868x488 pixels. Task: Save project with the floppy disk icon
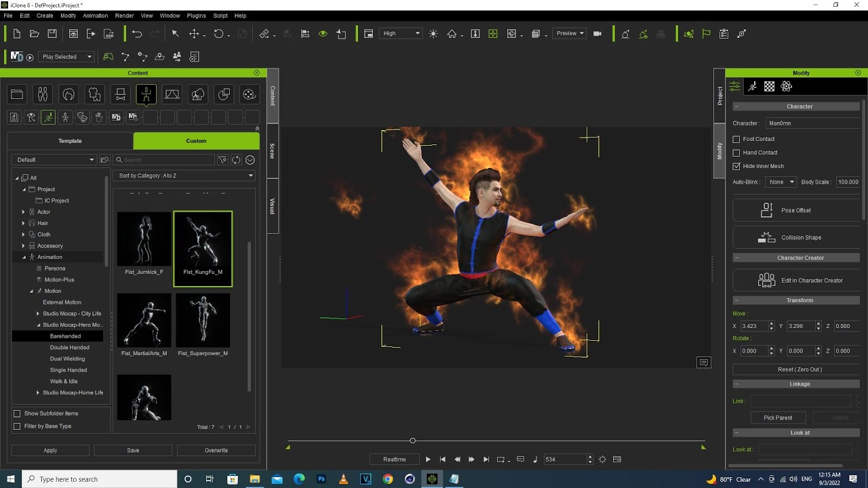52,34
